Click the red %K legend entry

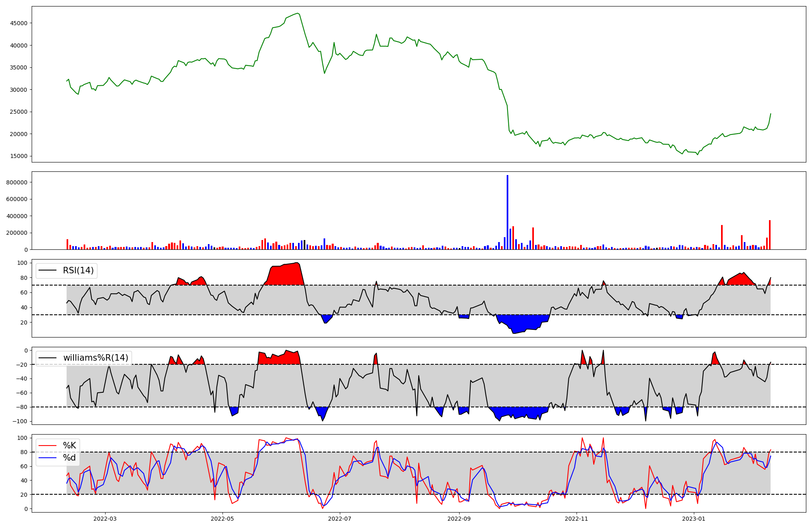(69, 446)
